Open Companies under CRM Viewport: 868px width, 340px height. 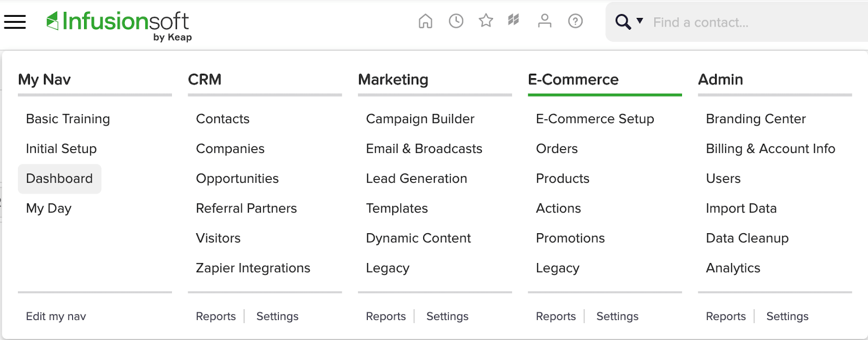230,149
